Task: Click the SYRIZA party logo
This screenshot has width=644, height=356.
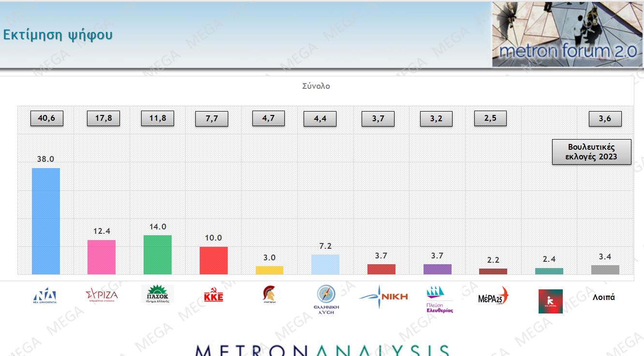Action: tap(102, 294)
